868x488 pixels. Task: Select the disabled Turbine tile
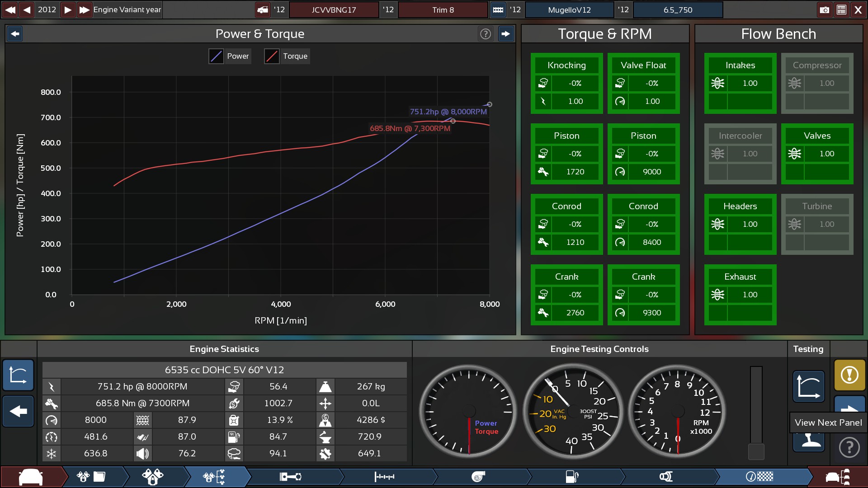pyautogui.click(x=817, y=224)
